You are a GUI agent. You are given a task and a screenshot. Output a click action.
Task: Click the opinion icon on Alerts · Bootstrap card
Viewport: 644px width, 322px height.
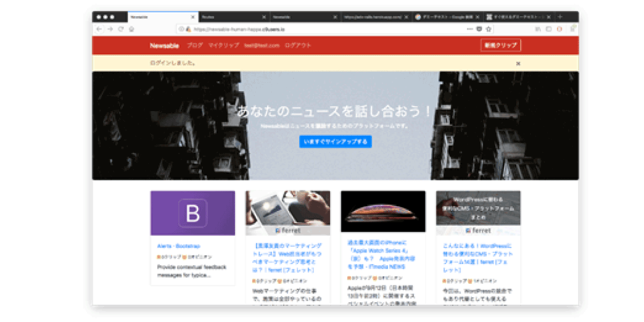pos(185,257)
